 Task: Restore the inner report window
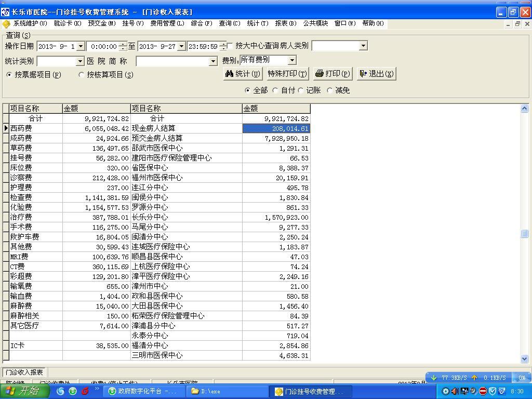(517, 24)
